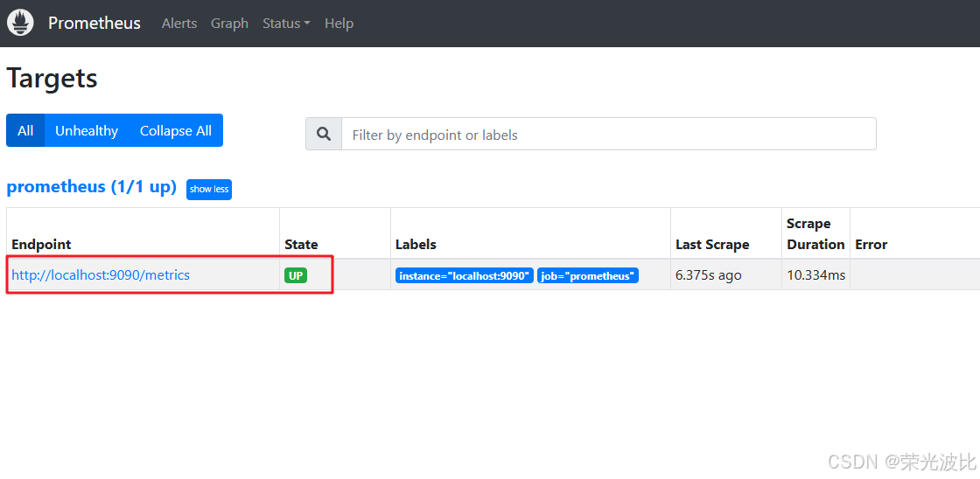The height and width of the screenshot is (479, 980).
Task: Click the Prometheus torch logo icon
Action: (x=20, y=23)
